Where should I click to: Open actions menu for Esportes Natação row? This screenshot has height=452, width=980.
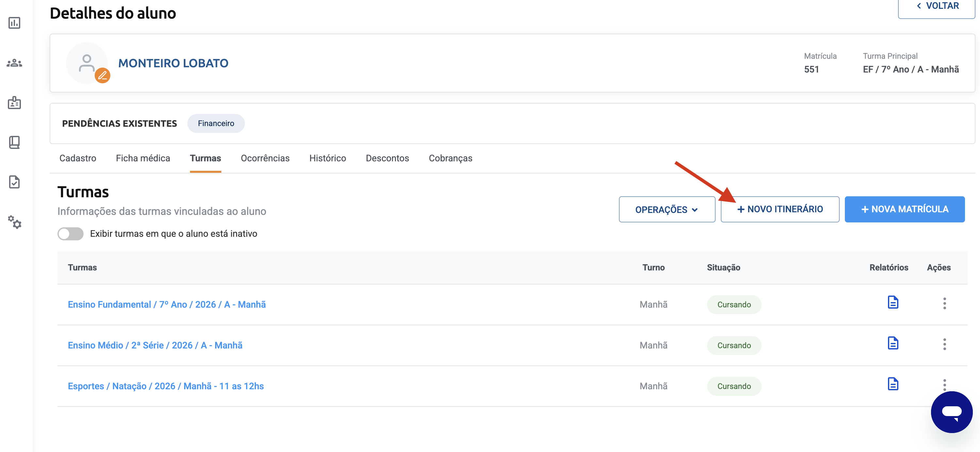click(x=944, y=385)
